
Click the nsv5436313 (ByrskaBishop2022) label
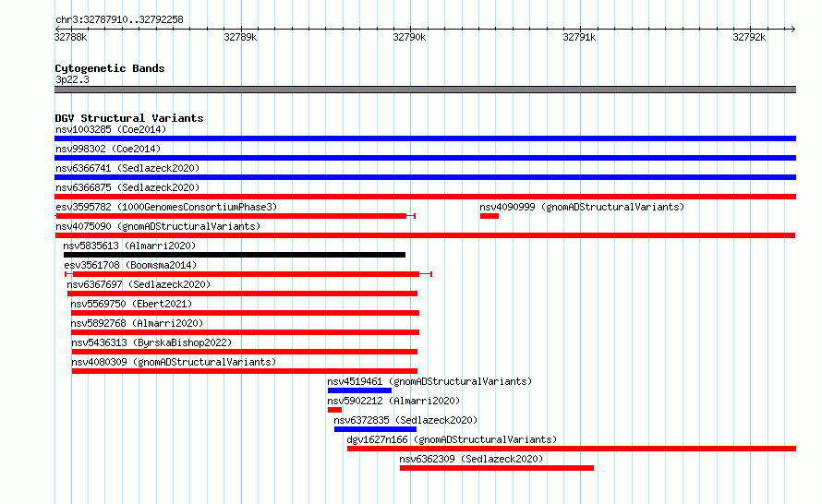[x=151, y=342]
